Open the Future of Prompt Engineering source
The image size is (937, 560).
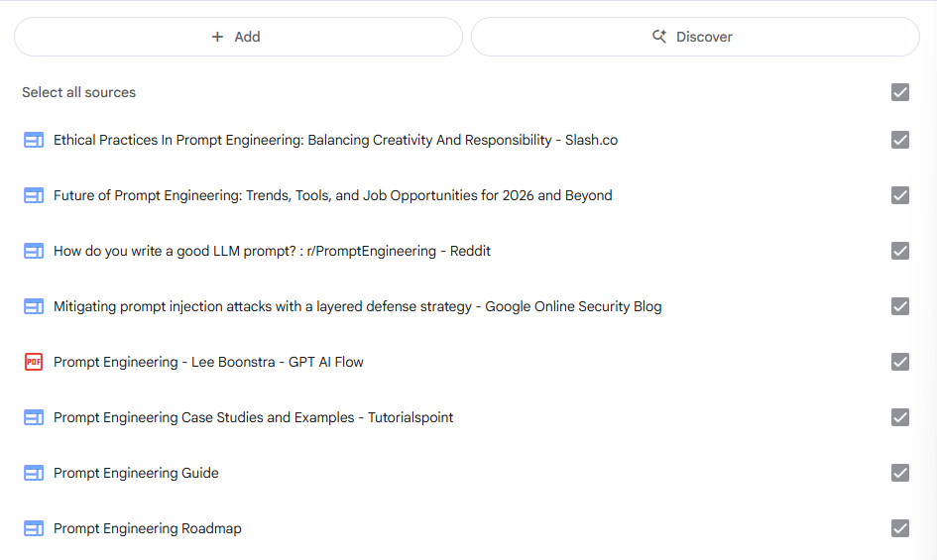(x=332, y=195)
